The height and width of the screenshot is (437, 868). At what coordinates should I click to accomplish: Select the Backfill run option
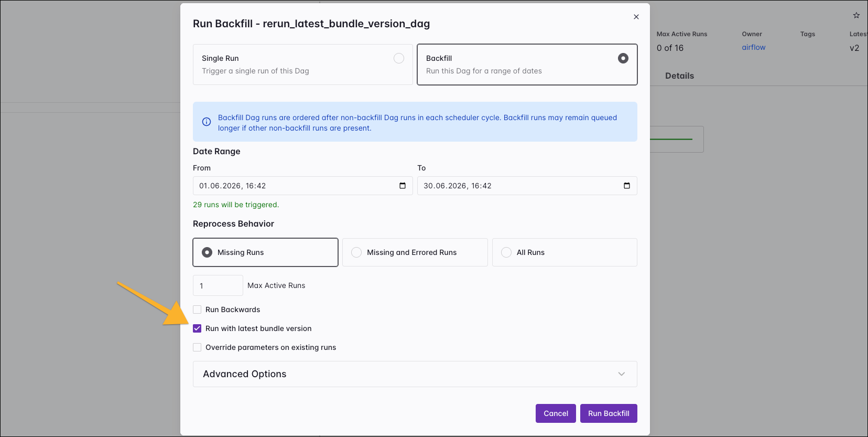[527, 65]
